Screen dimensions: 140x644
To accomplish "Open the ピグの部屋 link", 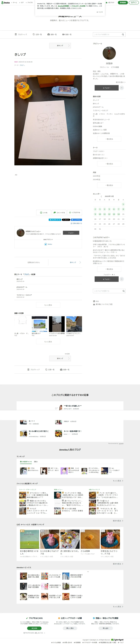I will pos(115,67).
